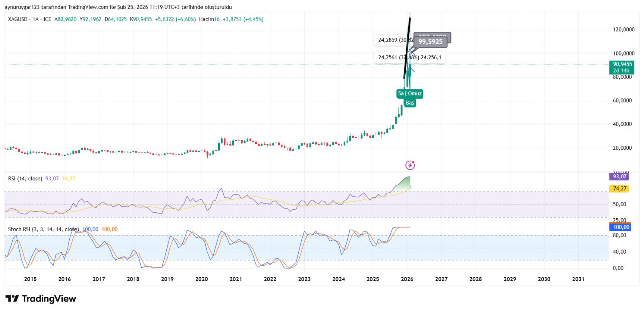Screen dimensions: 644x312
Task: Click the purple lightning event icon
Action: pyautogui.click(x=410, y=165)
